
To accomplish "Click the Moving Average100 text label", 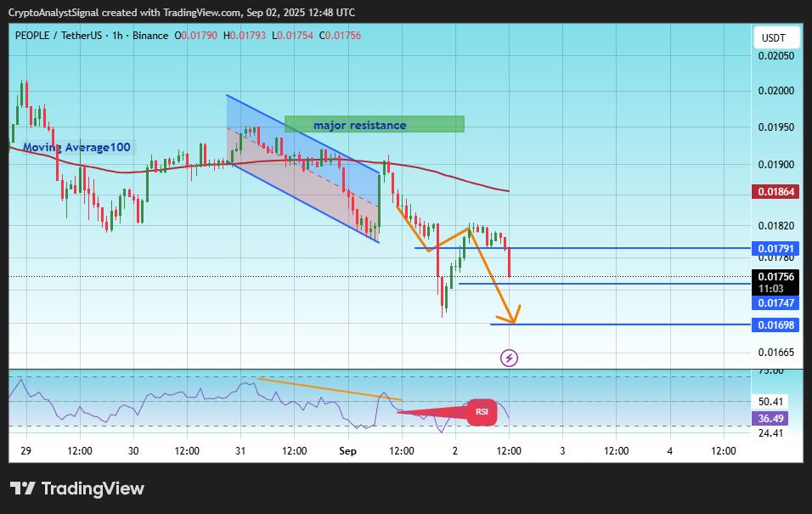I will (x=76, y=148).
